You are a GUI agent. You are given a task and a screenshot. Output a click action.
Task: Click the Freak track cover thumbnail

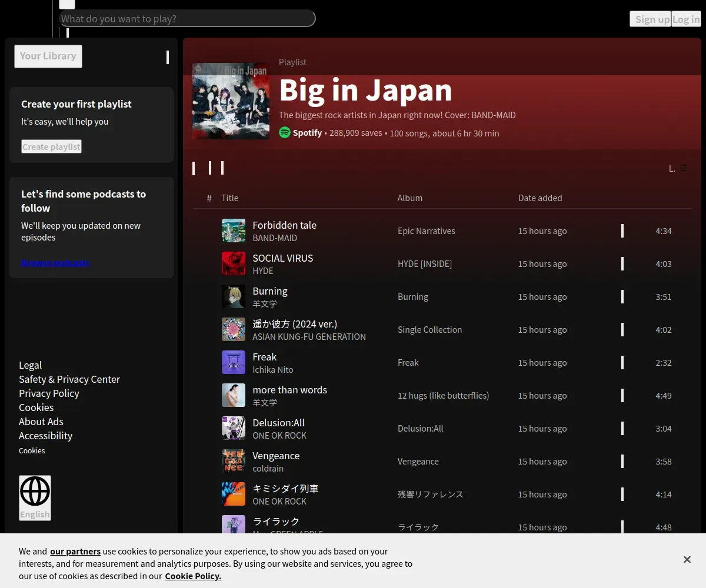pos(234,362)
